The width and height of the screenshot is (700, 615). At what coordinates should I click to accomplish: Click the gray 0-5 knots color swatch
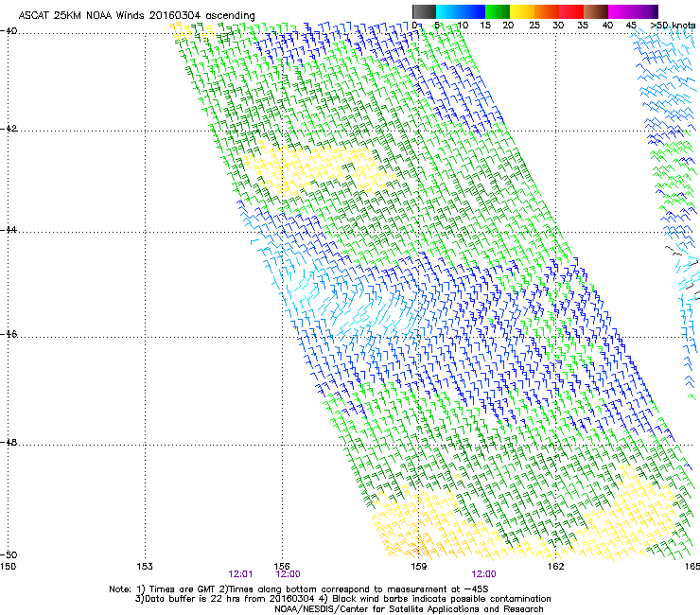pos(424,11)
